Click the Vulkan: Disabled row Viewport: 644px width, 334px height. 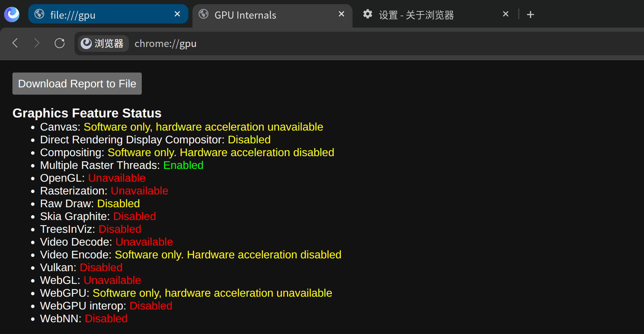point(81,267)
